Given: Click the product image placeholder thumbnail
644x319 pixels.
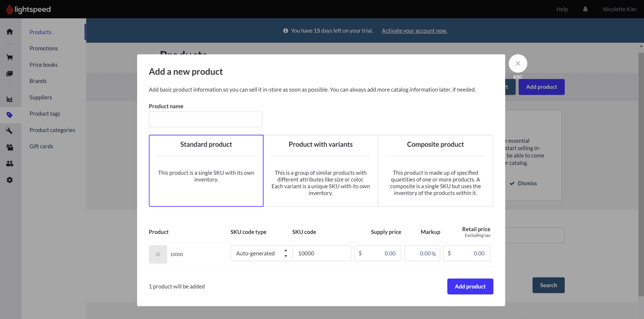Looking at the screenshot, I should pos(158,254).
